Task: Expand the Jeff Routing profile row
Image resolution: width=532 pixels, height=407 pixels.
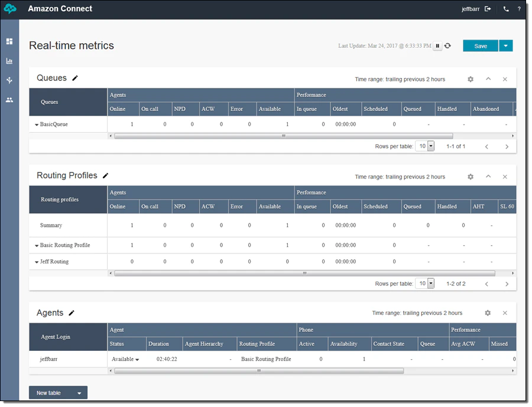Action: click(x=35, y=261)
